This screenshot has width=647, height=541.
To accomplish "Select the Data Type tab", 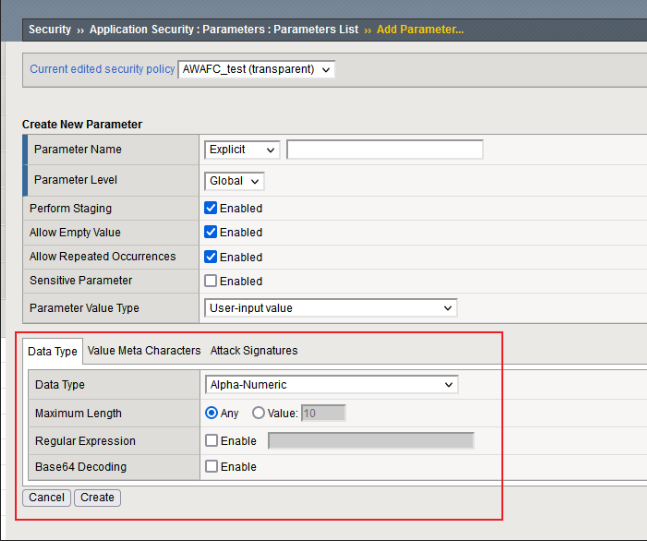I will (x=53, y=351).
